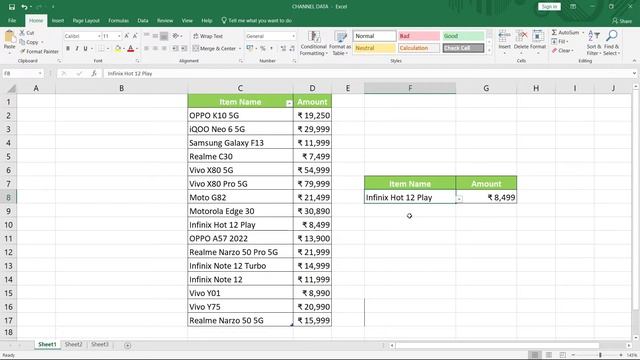The width and height of the screenshot is (640, 360).
Task: Click the Select All corner triangle
Action: coord(11,89)
